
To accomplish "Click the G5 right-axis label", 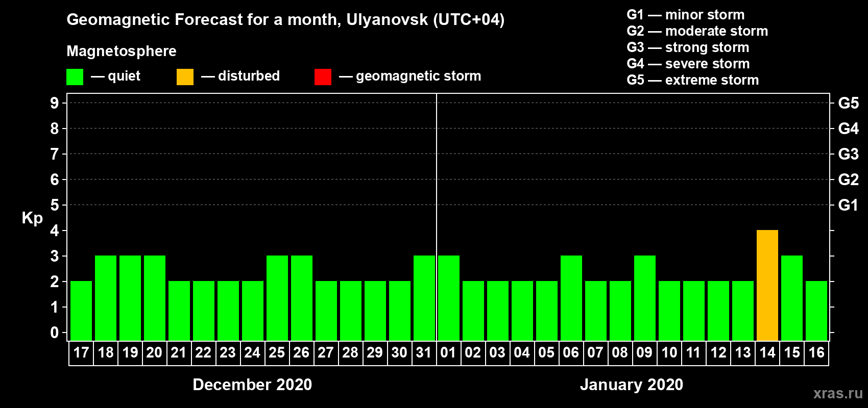I will pos(849,103).
